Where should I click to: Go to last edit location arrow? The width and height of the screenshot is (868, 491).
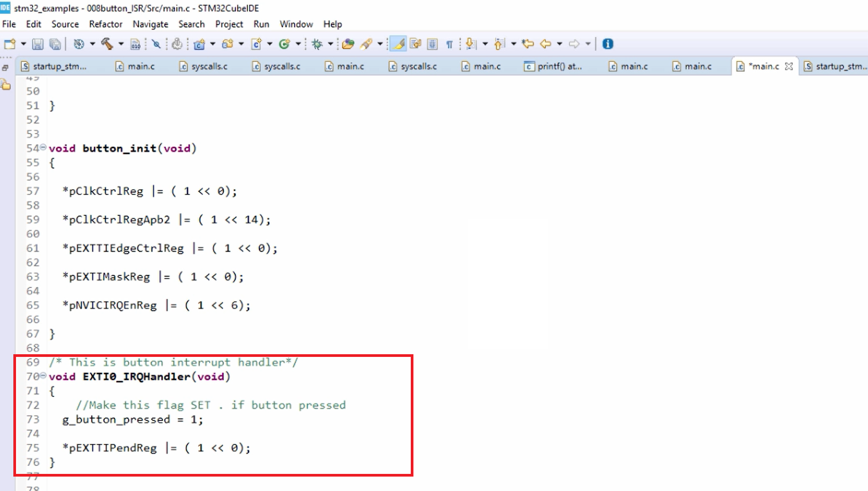pyautogui.click(x=528, y=44)
